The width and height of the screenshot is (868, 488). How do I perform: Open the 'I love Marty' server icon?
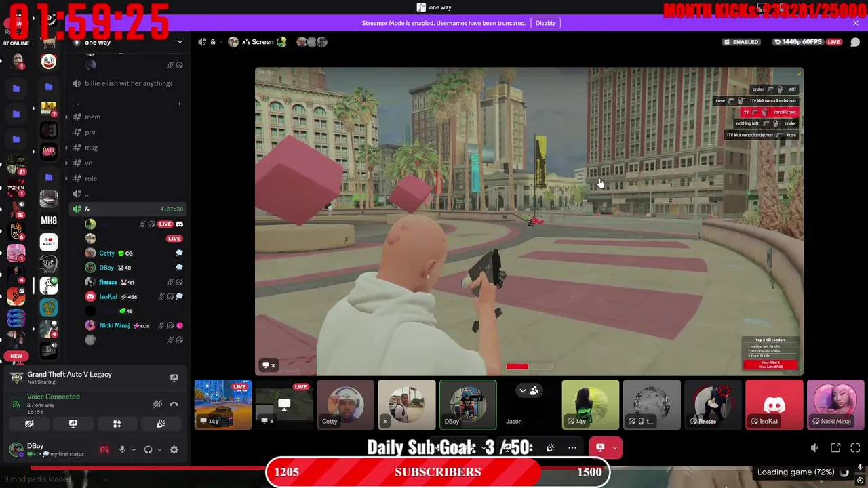pyautogui.click(x=49, y=242)
